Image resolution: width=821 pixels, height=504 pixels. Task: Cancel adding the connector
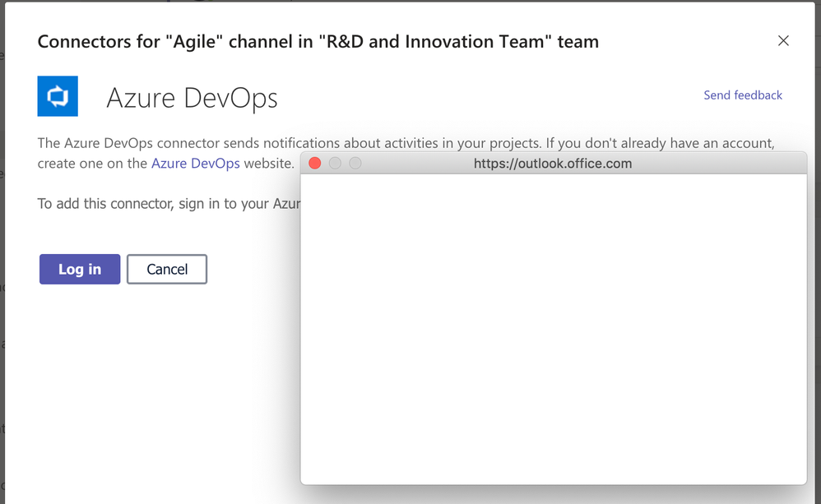167,269
